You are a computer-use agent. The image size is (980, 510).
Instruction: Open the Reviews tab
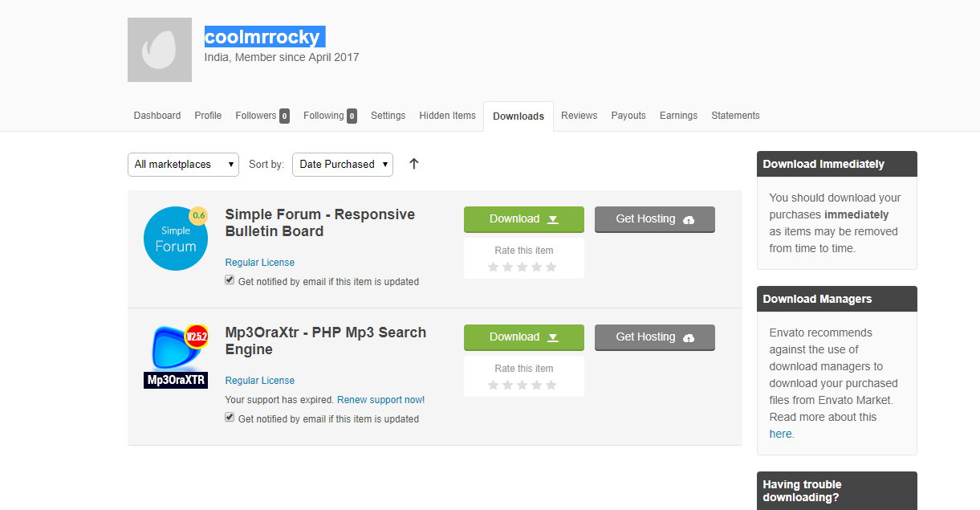(x=579, y=116)
